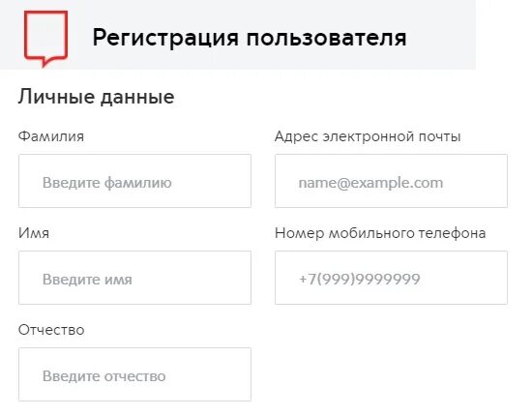Click the 'Личные данные' section heading

(x=97, y=97)
